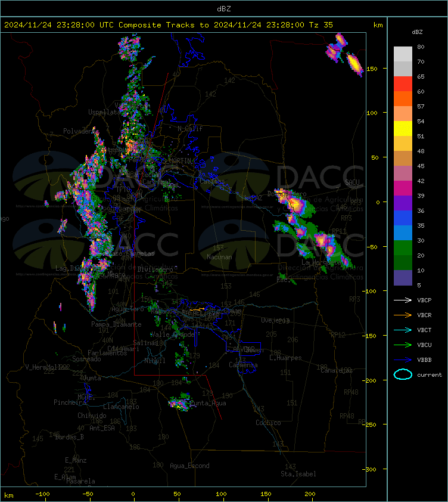The image size is (448, 502).
Task: Click the Pincheira map label
Action: (70, 402)
